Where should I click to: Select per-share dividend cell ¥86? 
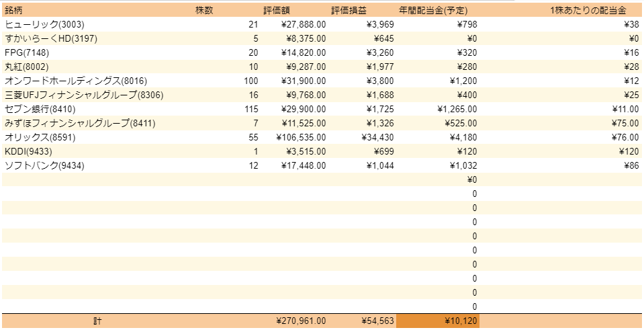coord(631,165)
